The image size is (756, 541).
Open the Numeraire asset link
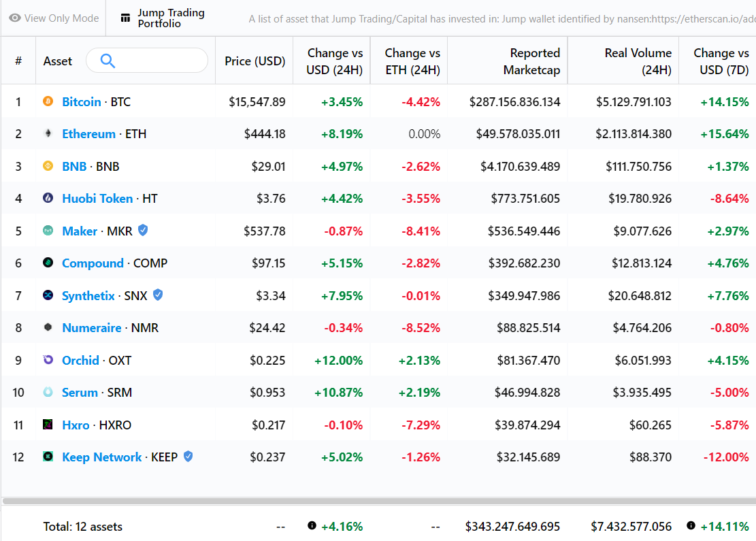point(92,328)
